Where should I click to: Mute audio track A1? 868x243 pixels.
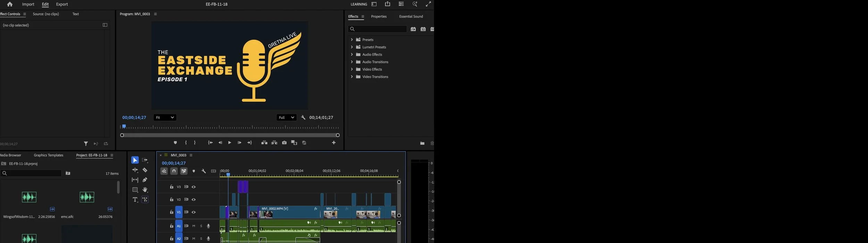point(194,226)
